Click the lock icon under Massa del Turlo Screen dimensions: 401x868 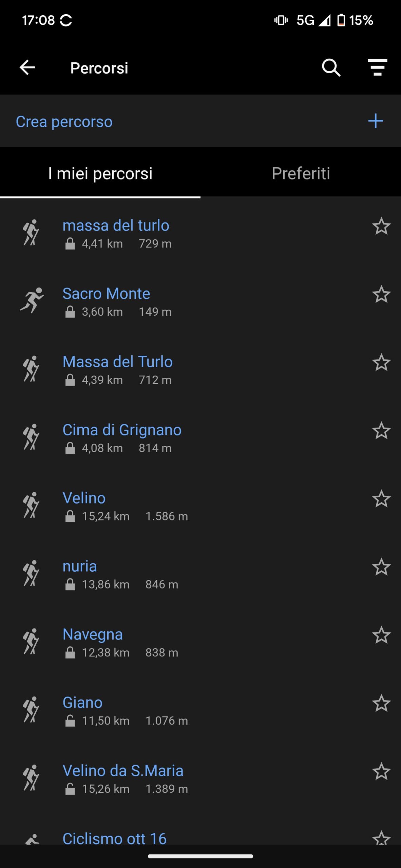tap(70, 380)
